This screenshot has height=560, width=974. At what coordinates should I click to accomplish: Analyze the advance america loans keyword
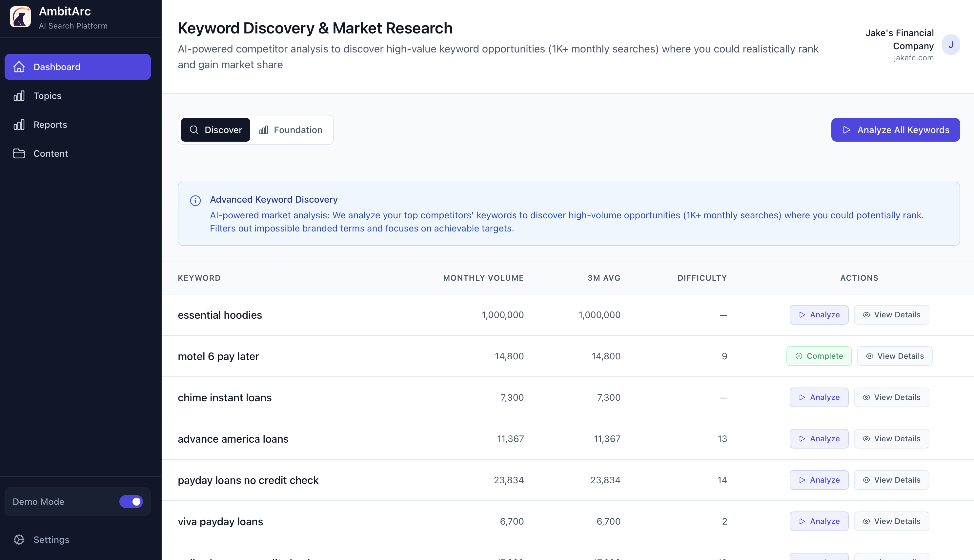(x=819, y=438)
